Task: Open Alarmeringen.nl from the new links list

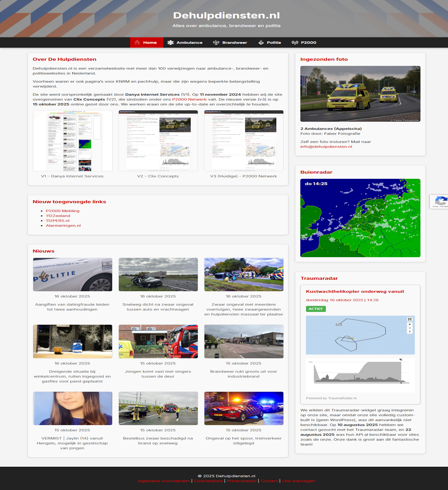Action: [x=63, y=225]
